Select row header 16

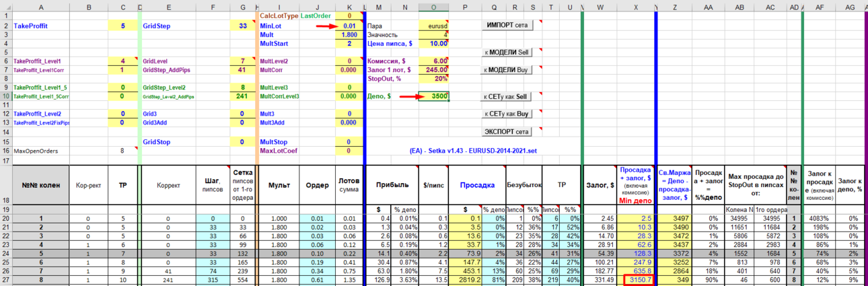5,151
